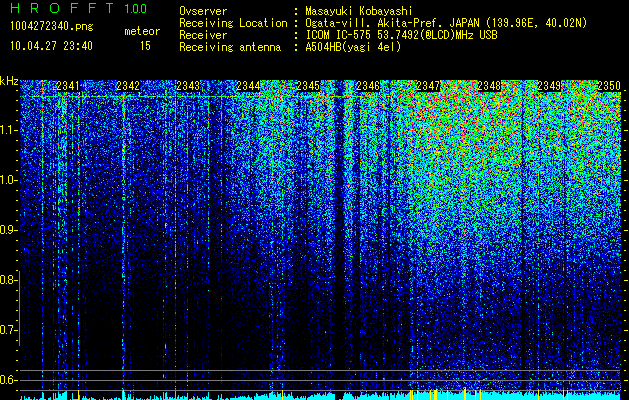Click the 2347 time marker
The image size is (629, 400).
click(x=428, y=86)
